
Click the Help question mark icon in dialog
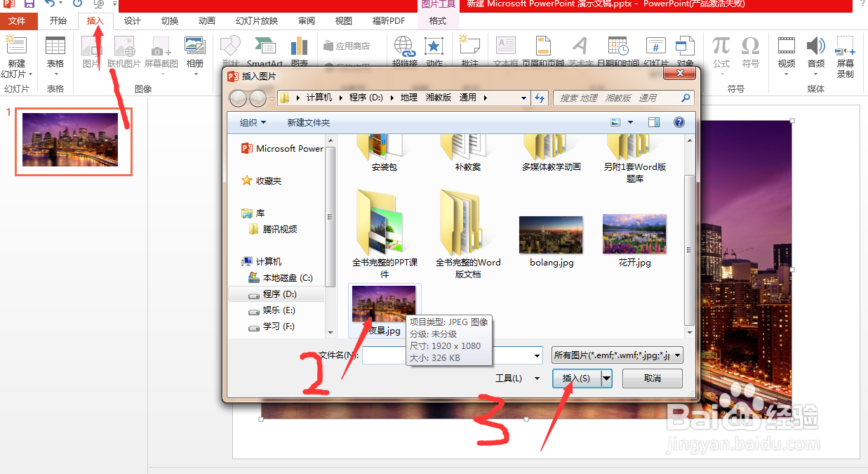679,122
